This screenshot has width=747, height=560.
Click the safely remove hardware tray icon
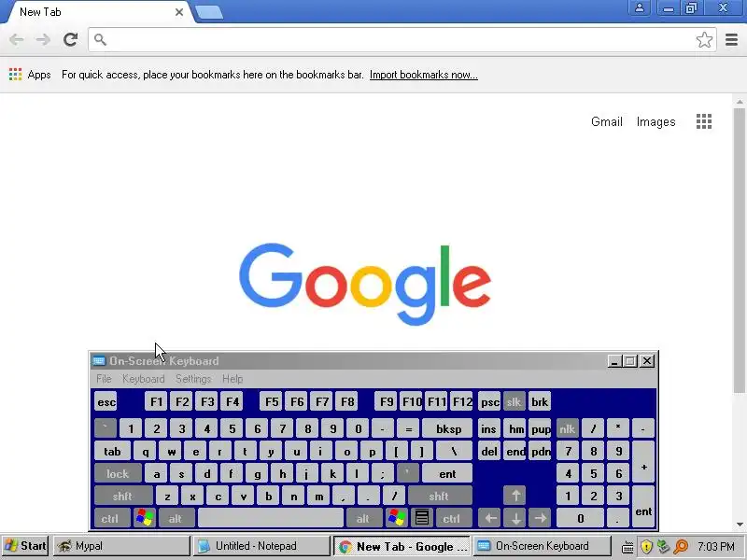(663, 546)
